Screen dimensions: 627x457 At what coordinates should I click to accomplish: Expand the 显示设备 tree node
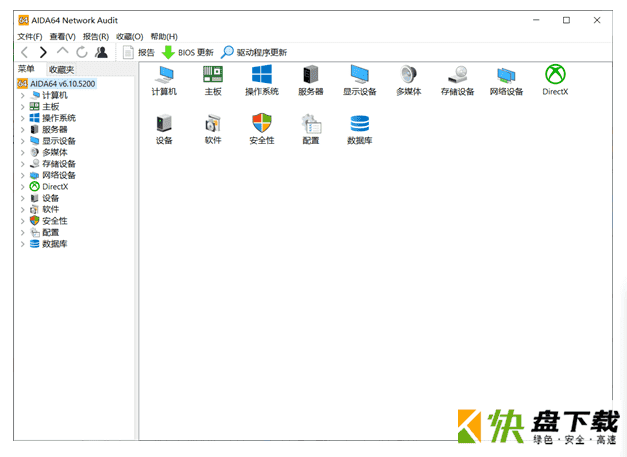22,141
